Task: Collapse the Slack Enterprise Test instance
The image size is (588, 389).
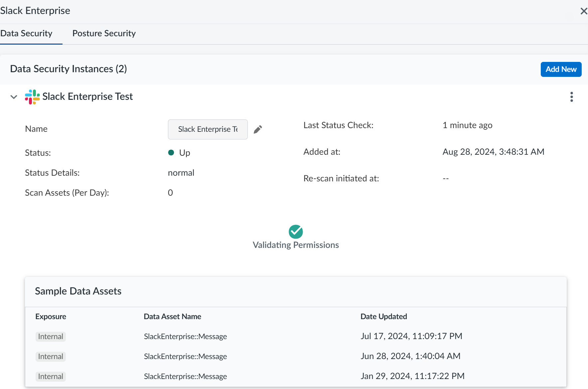Action: click(x=14, y=97)
